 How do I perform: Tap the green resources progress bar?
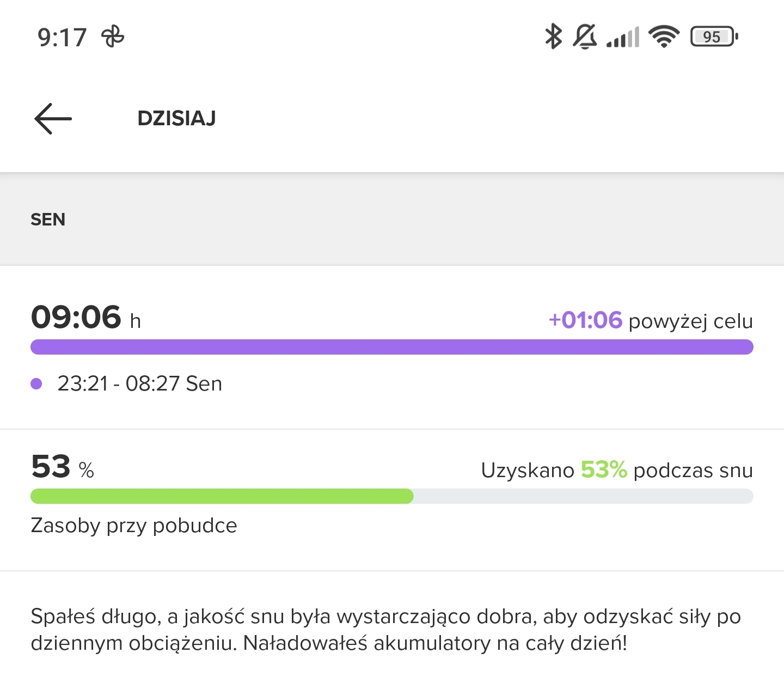pos(222,496)
